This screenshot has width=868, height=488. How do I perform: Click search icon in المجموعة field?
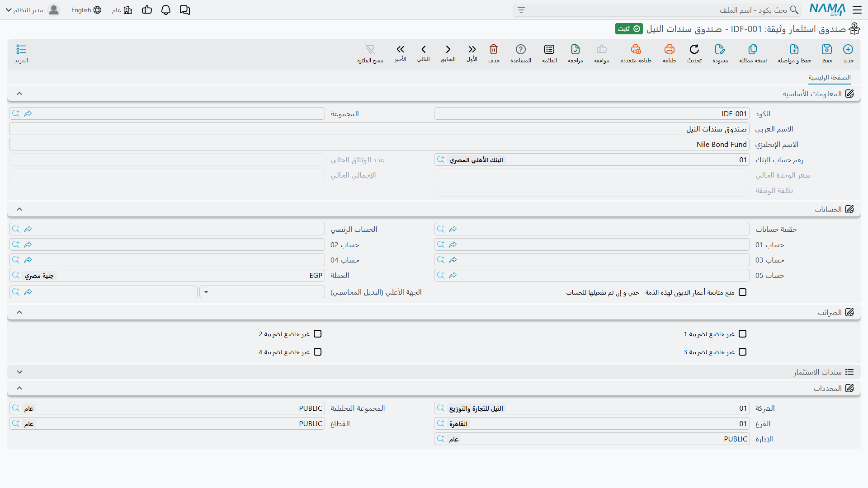click(x=16, y=113)
